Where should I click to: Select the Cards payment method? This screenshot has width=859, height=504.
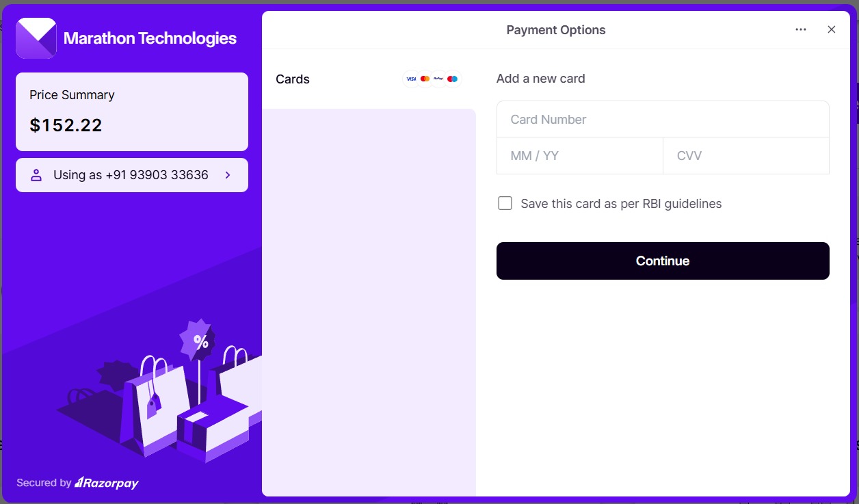[x=292, y=79]
